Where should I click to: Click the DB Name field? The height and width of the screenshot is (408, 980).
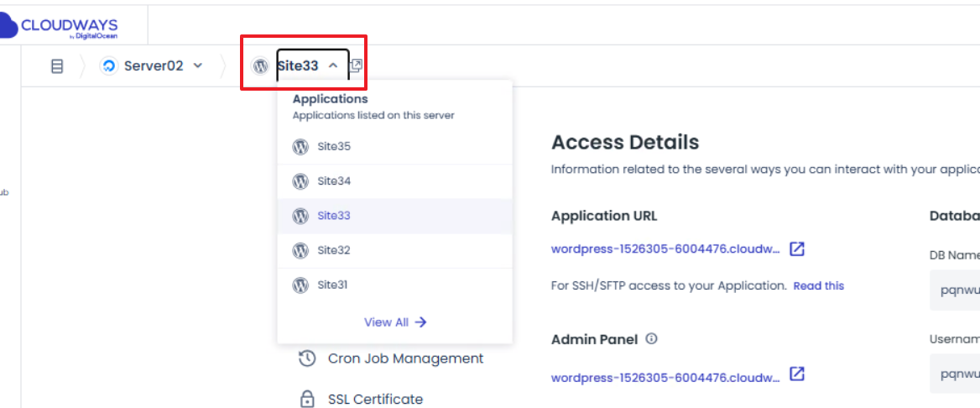pos(955,291)
